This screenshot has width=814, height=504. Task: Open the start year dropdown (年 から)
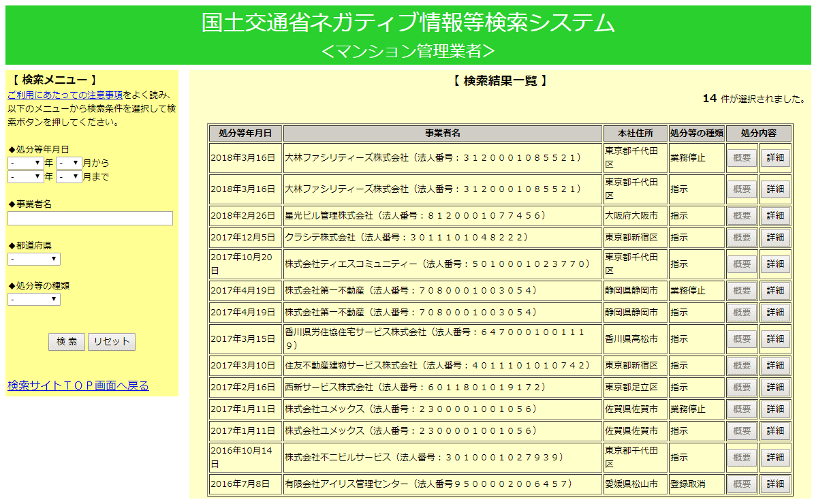click(25, 163)
